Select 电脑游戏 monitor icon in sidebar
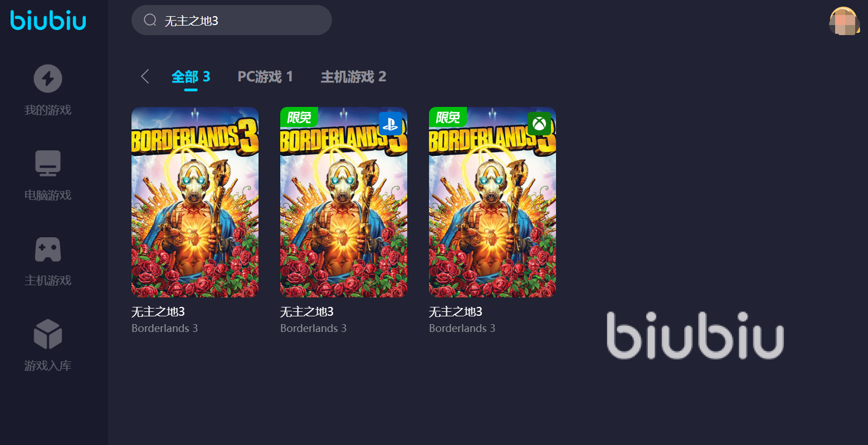 click(x=48, y=163)
